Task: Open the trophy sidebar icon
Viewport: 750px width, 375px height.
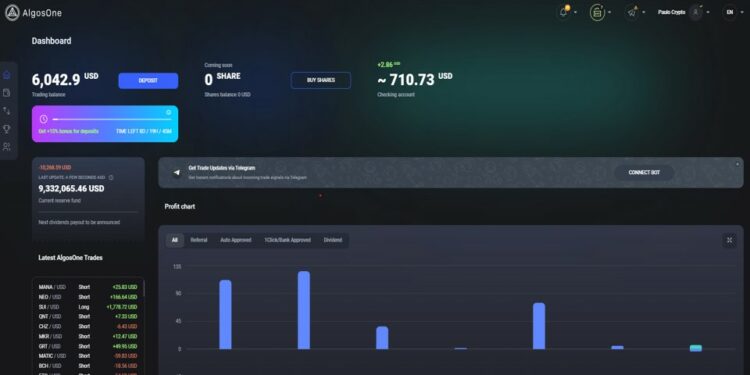Action: (7, 129)
